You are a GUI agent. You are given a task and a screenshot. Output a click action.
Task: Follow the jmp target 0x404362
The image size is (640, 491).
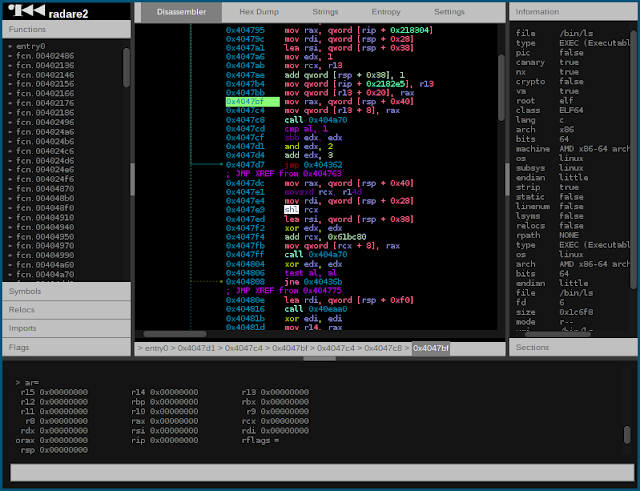point(322,165)
